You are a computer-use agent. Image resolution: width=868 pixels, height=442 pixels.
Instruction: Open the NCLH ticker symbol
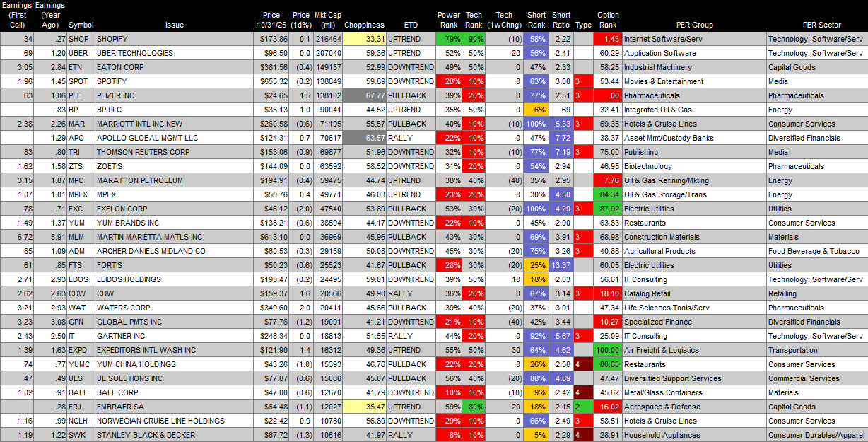(80, 421)
